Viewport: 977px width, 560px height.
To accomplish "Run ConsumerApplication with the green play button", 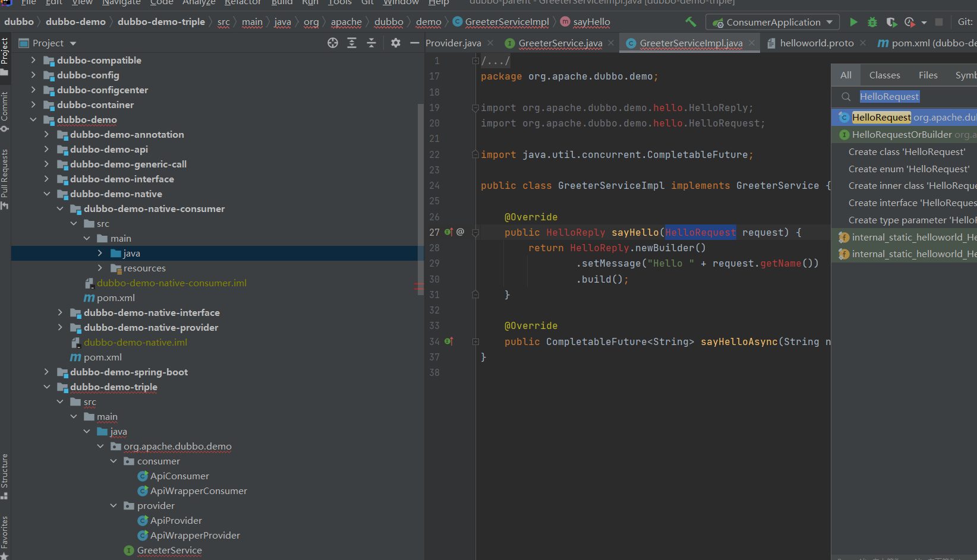I will (853, 22).
